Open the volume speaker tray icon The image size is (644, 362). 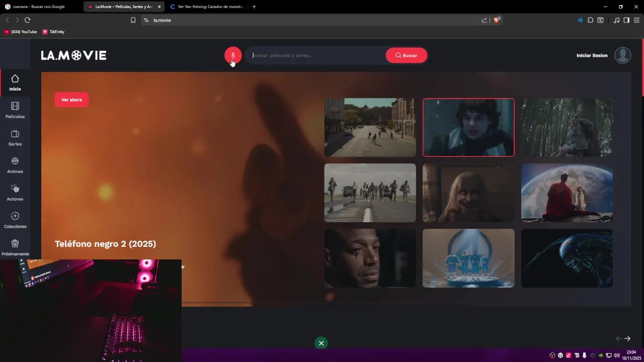617,355
